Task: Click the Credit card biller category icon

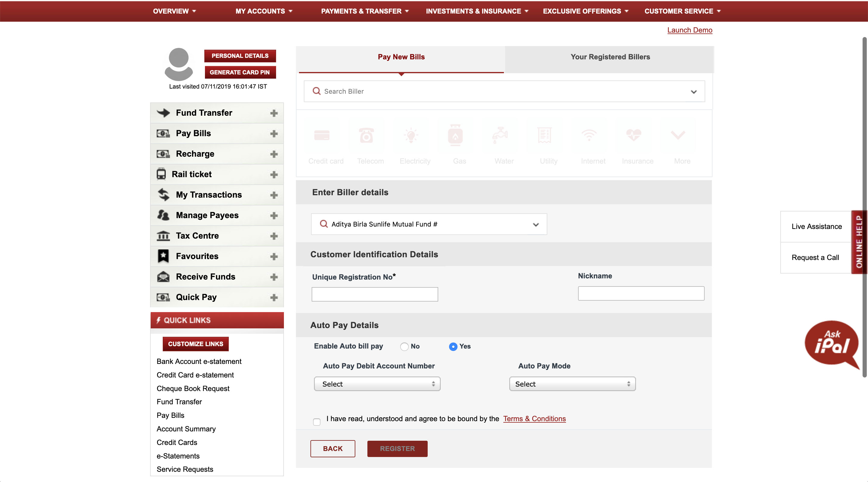Action: (x=322, y=135)
